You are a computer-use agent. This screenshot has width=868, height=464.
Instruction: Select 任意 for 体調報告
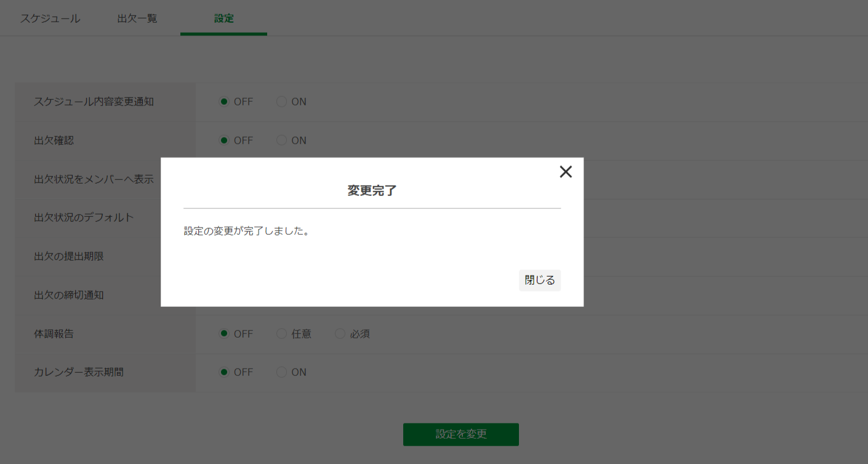pos(281,333)
